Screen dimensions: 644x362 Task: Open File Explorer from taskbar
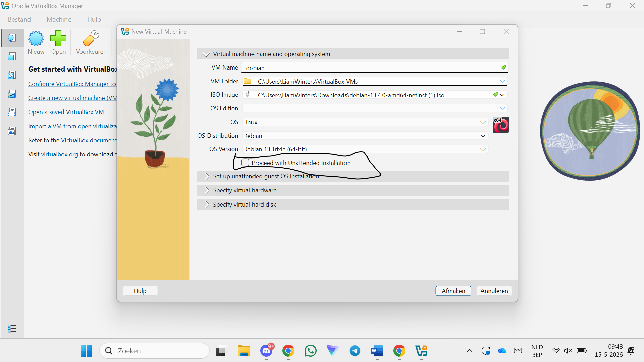[244, 351]
